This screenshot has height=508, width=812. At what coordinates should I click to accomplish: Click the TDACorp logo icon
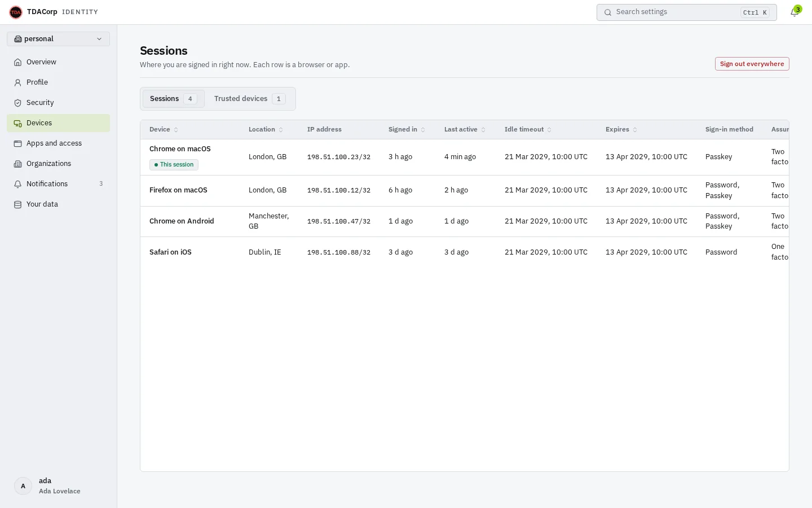pyautogui.click(x=16, y=12)
